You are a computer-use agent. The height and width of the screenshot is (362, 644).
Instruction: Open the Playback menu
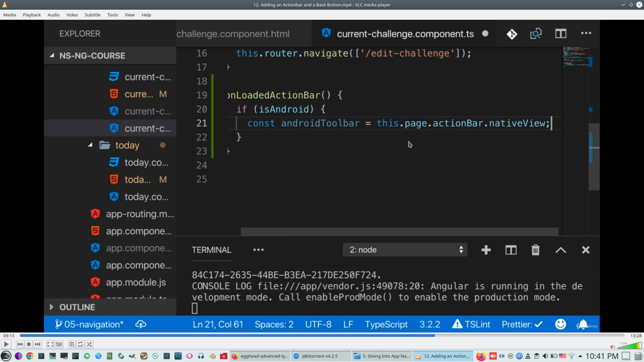(x=32, y=15)
